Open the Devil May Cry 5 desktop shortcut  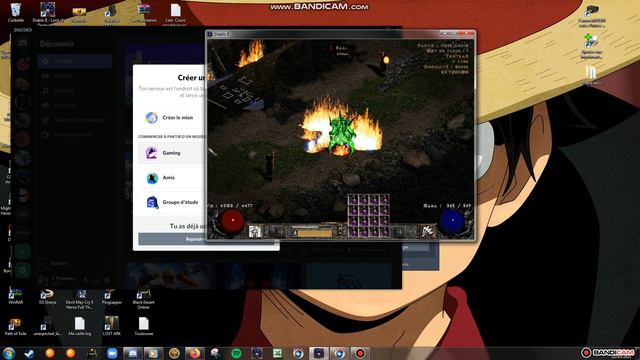coord(80,299)
